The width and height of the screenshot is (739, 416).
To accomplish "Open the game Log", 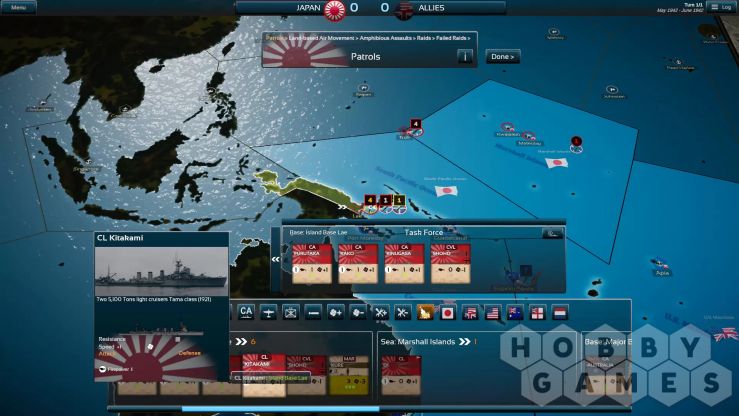I will click(722, 7).
